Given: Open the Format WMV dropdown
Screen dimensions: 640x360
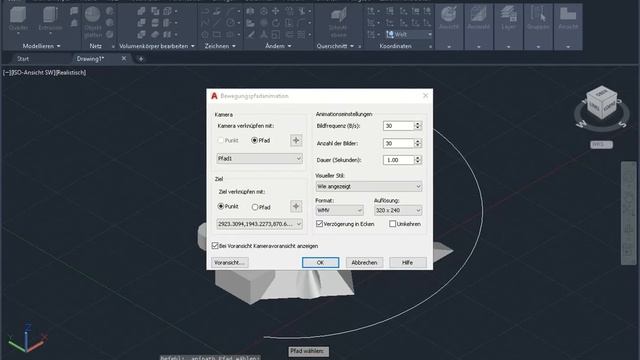Looking at the screenshot, I should (339, 211).
